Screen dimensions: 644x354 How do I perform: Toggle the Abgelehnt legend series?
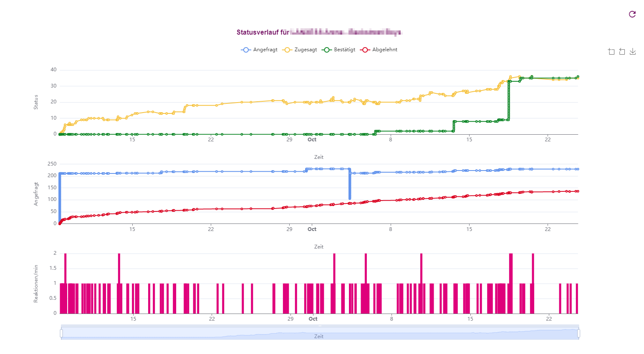(x=379, y=50)
